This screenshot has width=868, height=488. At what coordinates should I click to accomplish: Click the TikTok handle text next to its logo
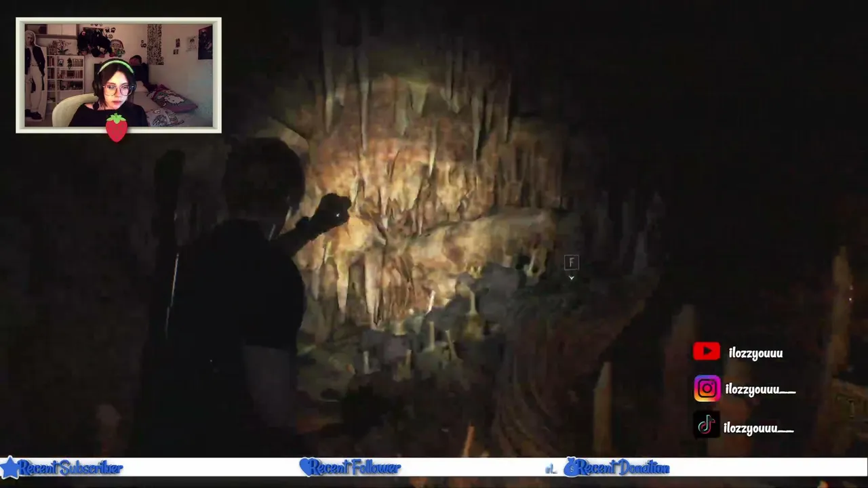click(x=758, y=428)
